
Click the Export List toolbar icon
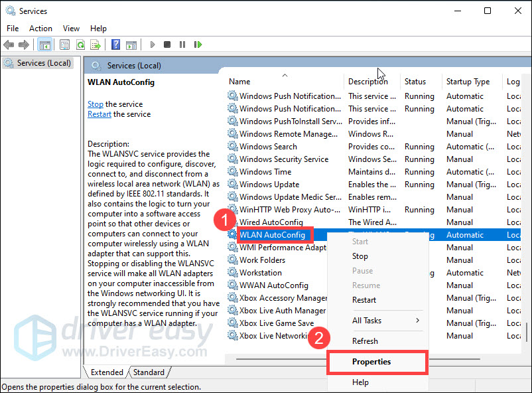[x=95, y=44]
